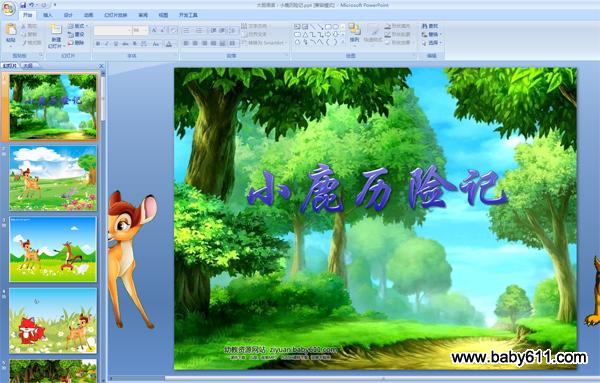Switch to the 开始 Home tab
Viewport: 600px width, 383px height.
27,15
